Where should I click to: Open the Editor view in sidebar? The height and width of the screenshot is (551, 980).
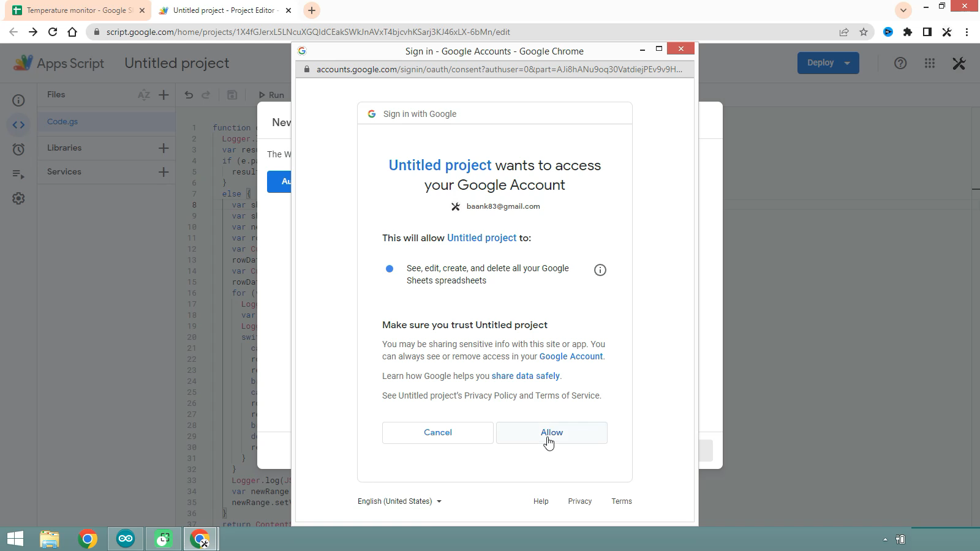click(x=18, y=125)
